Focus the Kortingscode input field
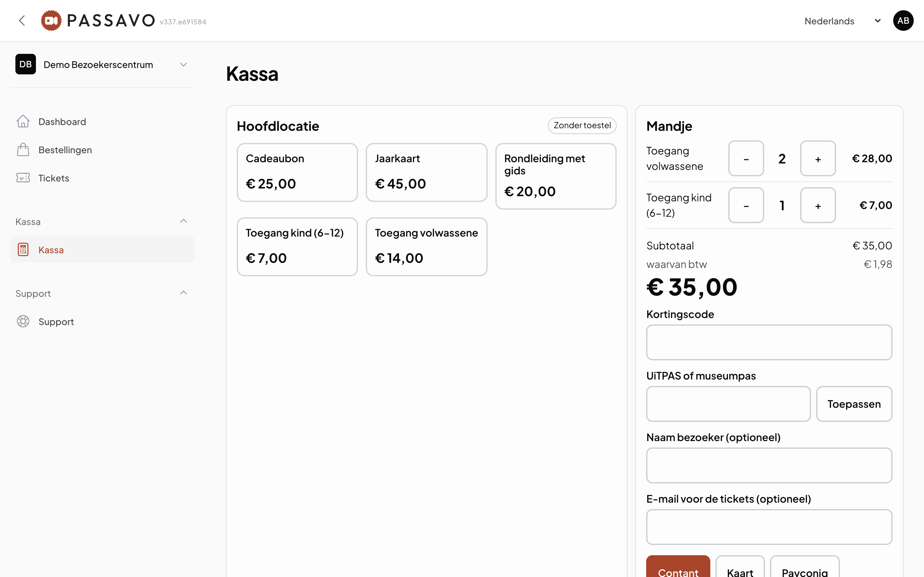Image resolution: width=924 pixels, height=577 pixels. 769,342
